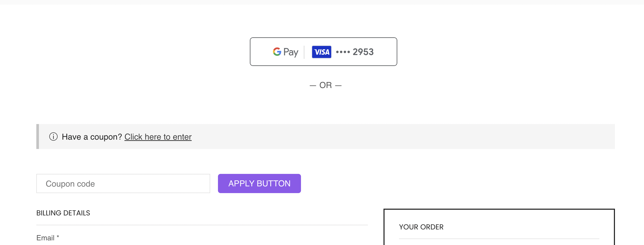Viewport: 644px width, 245px height.
Task: Click the coupon info circle icon
Action: 53,137
